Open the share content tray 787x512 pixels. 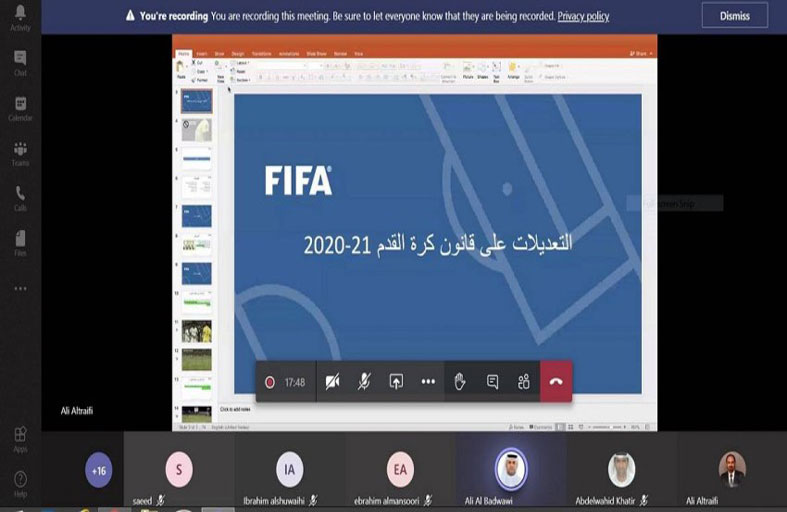[x=396, y=382]
